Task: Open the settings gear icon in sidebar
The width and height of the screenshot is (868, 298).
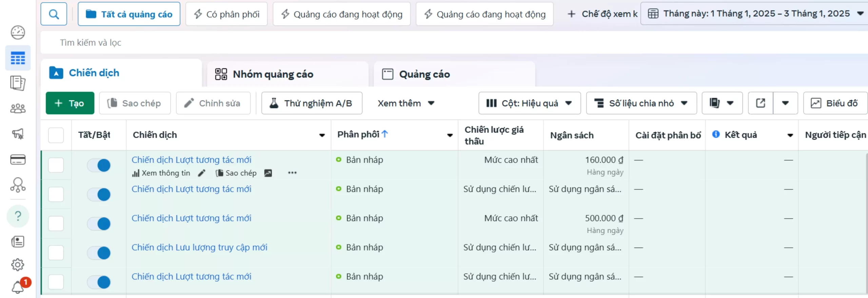Action: click(18, 264)
